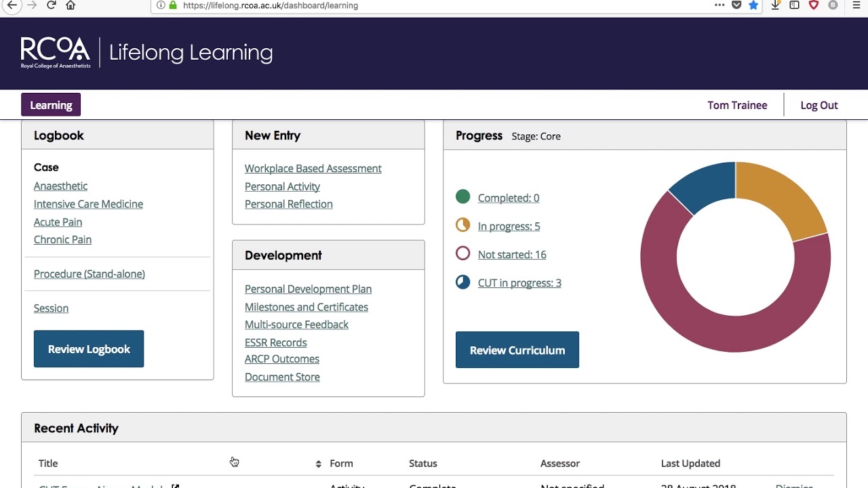Go back with the browser back arrow
The height and width of the screenshot is (488, 868).
[x=11, y=5]
